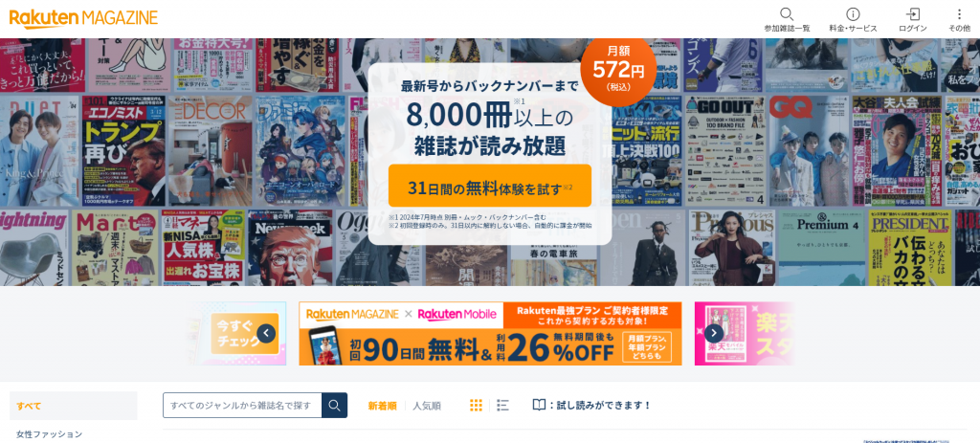Click the magazine name search field
980x443 pixels.
click(242, 406)
